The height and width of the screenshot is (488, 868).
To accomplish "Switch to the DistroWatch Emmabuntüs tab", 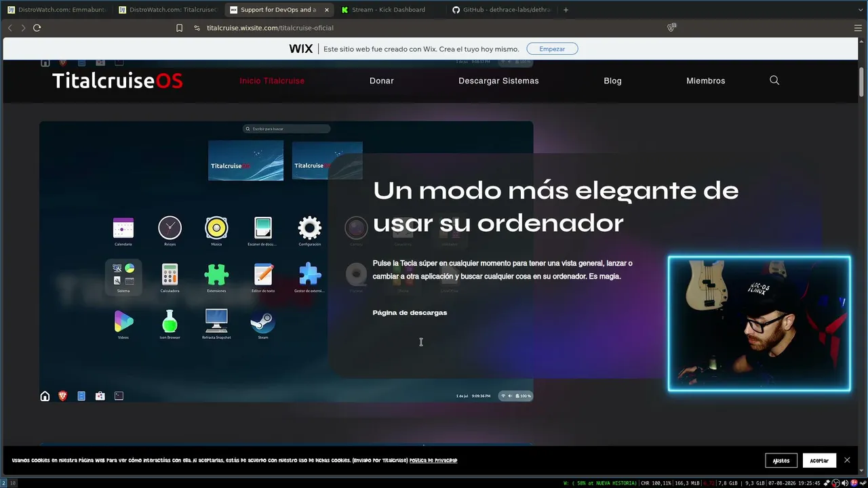I will tap(56, 9).
